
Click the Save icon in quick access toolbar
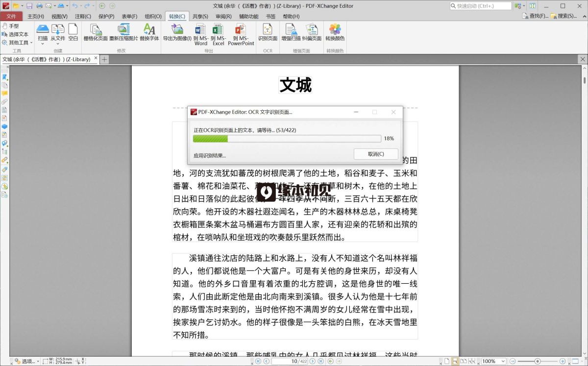[x=29, y=6]
